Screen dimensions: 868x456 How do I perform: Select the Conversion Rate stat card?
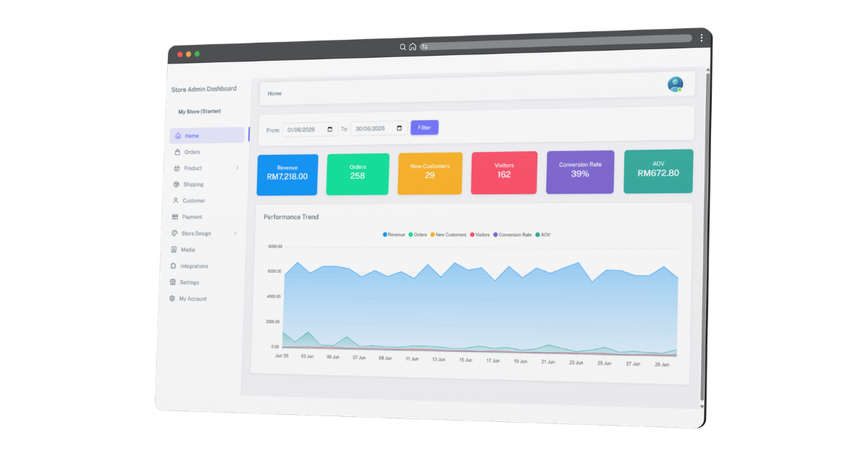(x=580, y=172)
